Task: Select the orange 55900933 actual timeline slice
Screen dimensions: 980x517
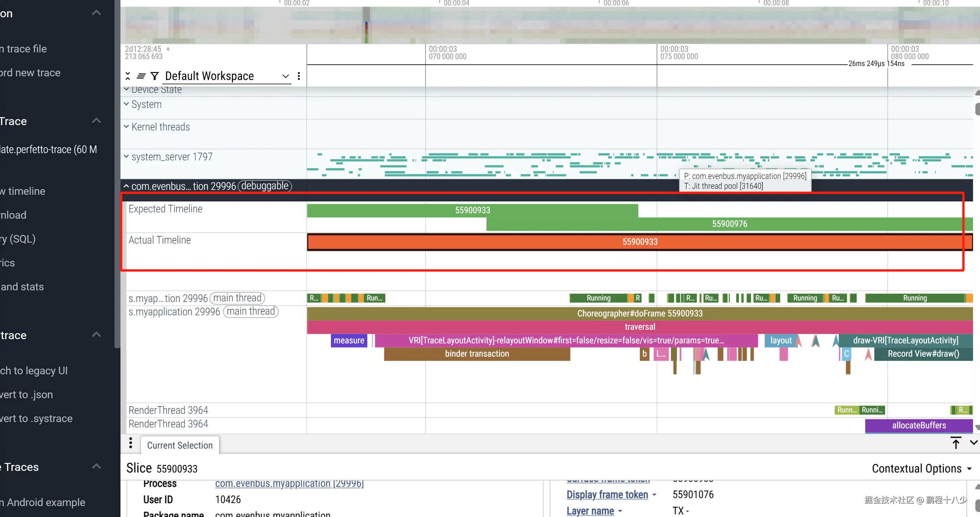Action: coord(639,242)
